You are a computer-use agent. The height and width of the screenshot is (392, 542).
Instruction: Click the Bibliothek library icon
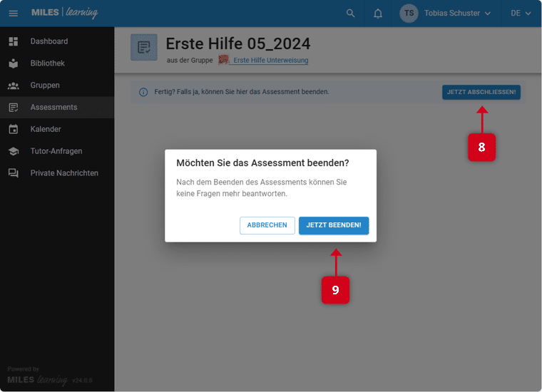[x=14, y=63]
